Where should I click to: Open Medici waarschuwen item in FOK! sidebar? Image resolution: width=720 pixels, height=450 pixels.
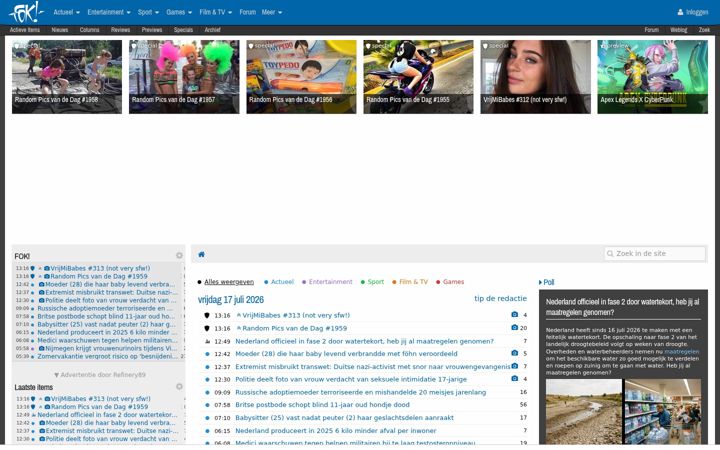(107, 340)
